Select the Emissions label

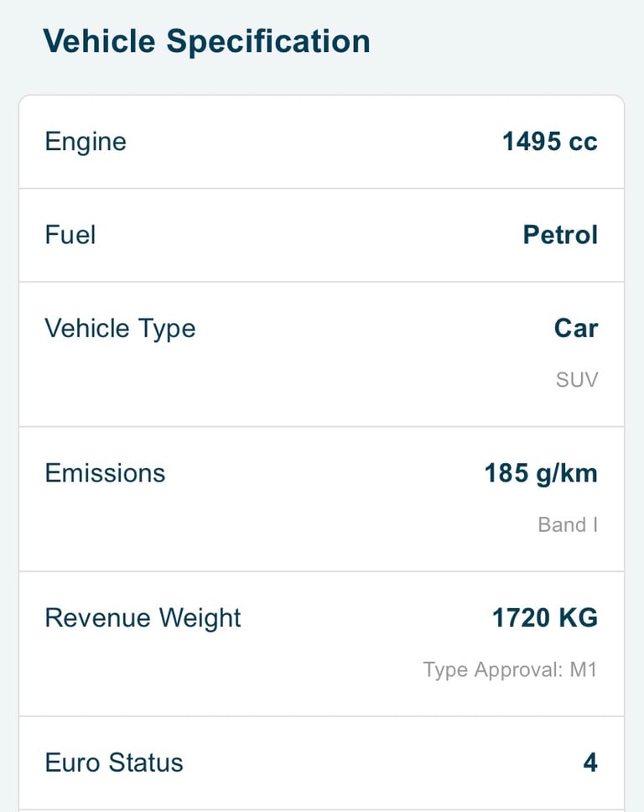pos(105,473)
